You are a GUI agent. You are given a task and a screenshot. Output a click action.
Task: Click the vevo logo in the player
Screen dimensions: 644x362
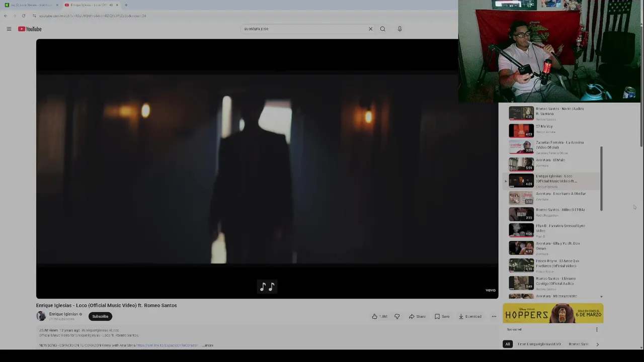click(491, 290)
